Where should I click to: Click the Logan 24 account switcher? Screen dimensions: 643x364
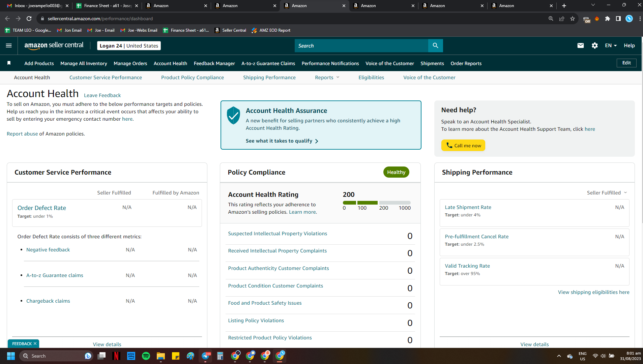tap(129, 45)
